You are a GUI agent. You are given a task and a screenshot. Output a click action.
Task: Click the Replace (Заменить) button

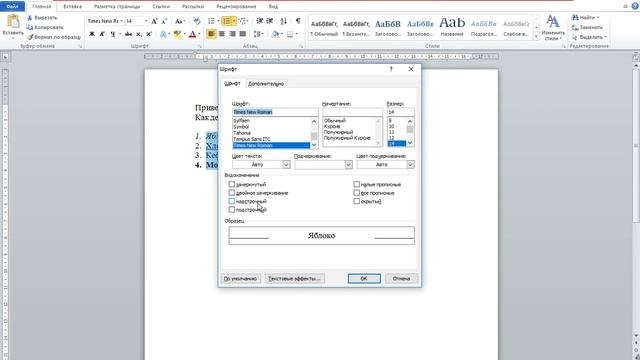point(587,27)
